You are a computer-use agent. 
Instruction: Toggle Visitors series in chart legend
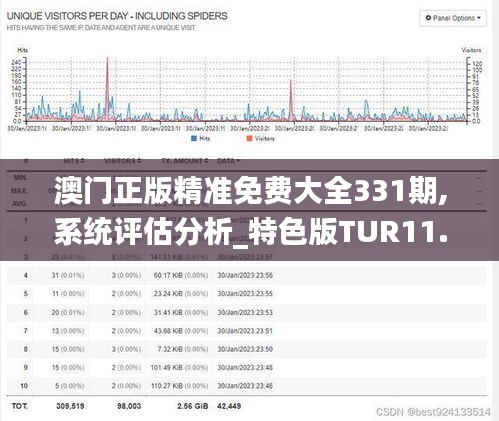coord(261,138)
